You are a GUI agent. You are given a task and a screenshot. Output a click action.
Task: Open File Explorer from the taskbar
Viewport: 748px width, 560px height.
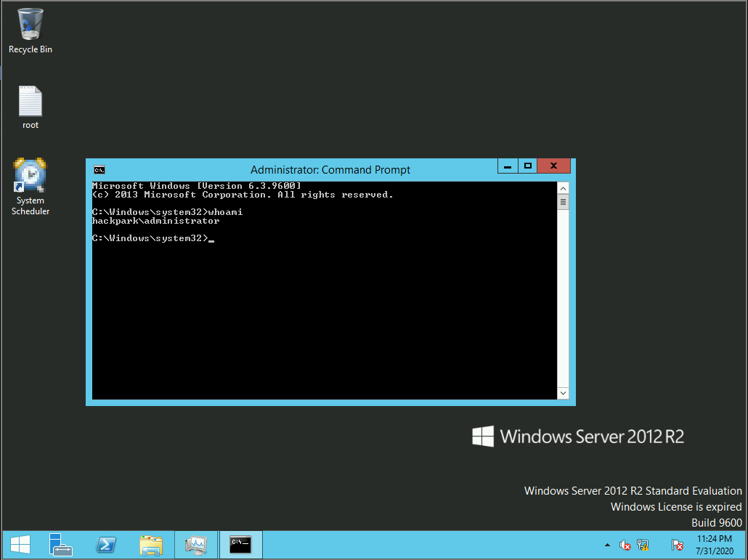150,545
